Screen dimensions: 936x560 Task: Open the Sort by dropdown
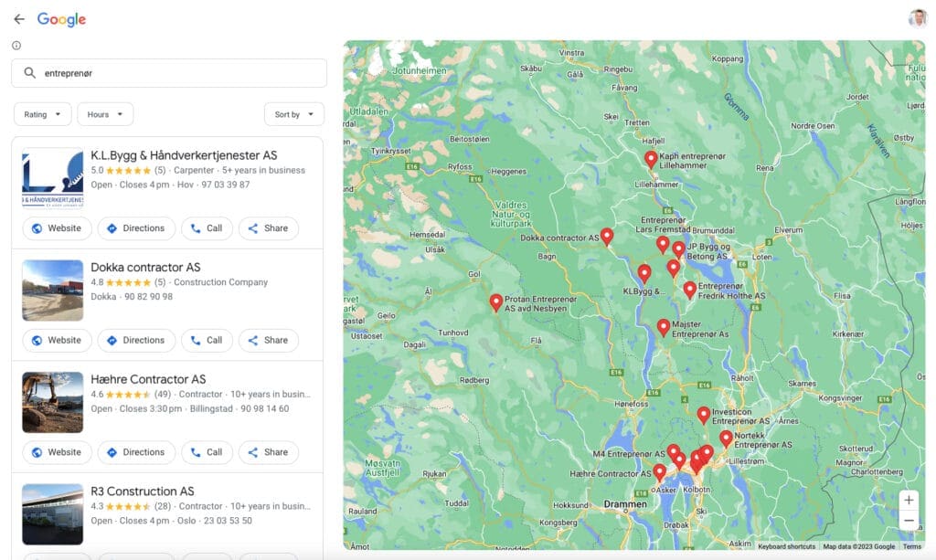point(293,114)
